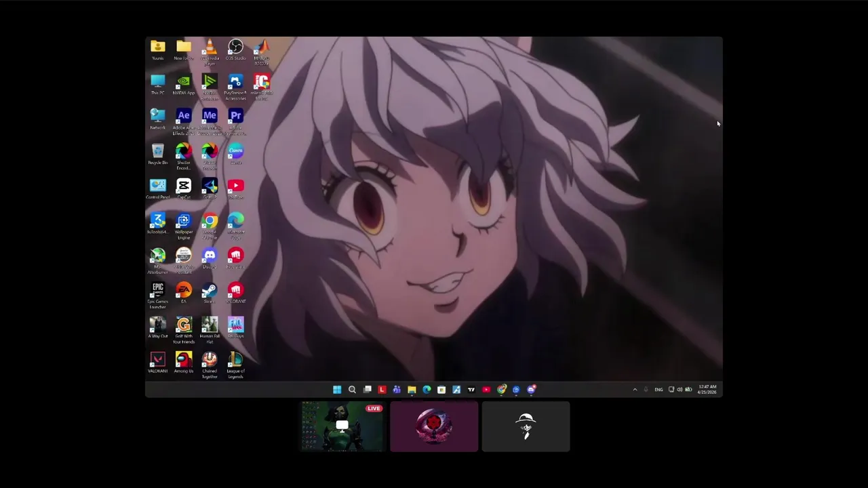Viewport: 868px width, 488px height.
Task: Select the user profile folder icon
Action: click(x=157, y=50)
